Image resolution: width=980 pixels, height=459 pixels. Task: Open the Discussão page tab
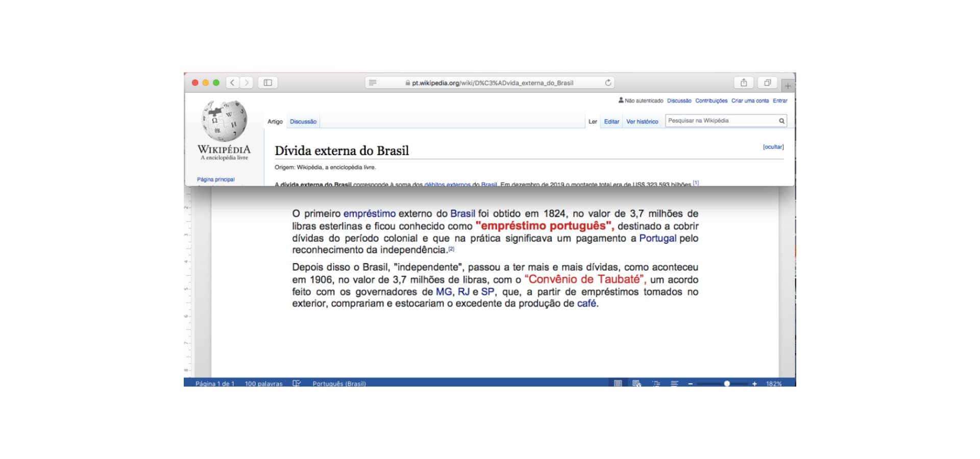[x=303, y=121]
